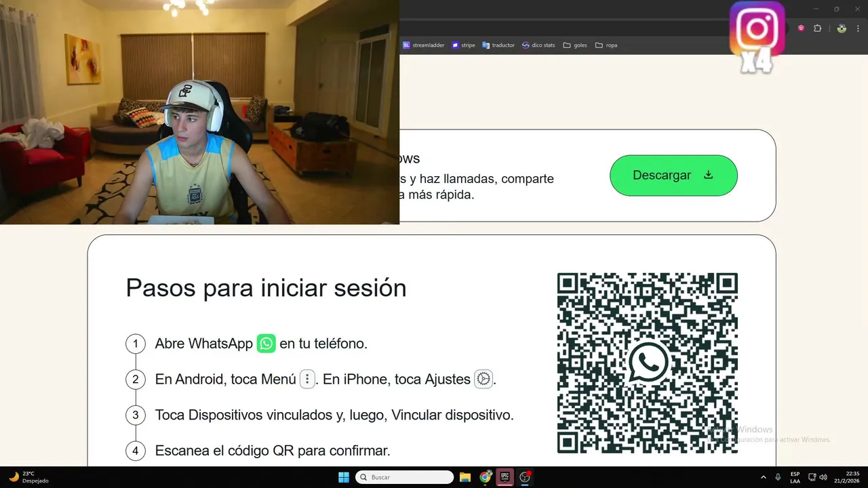Click the 'Pasos para iniciar sesión' heading
The image size is (868, 488).
pos(267,288)
